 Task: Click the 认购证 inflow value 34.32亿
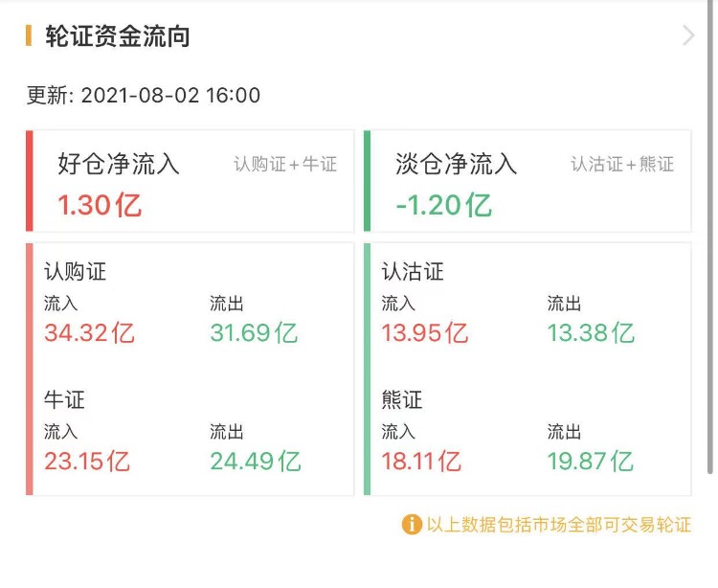[x=89, y=333]
